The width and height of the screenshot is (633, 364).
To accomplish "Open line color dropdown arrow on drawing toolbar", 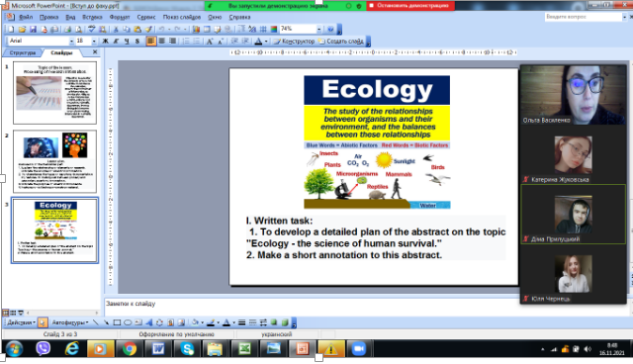I will [218, 322].
